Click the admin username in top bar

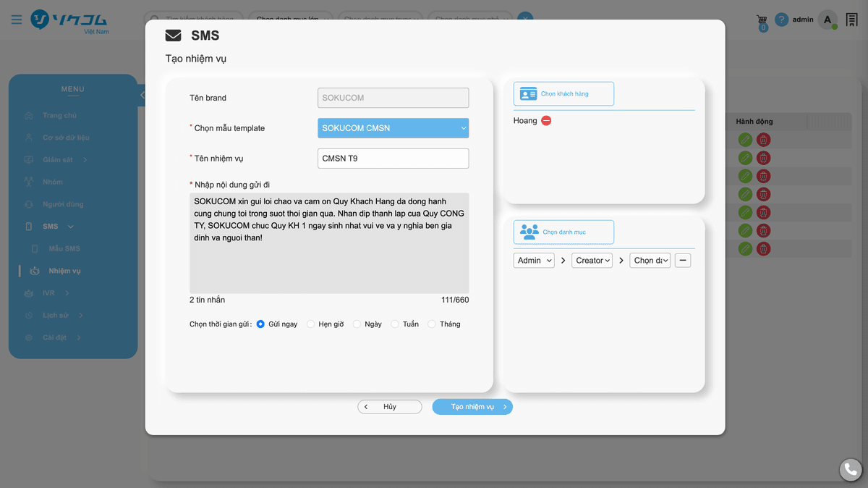[803, 20]
